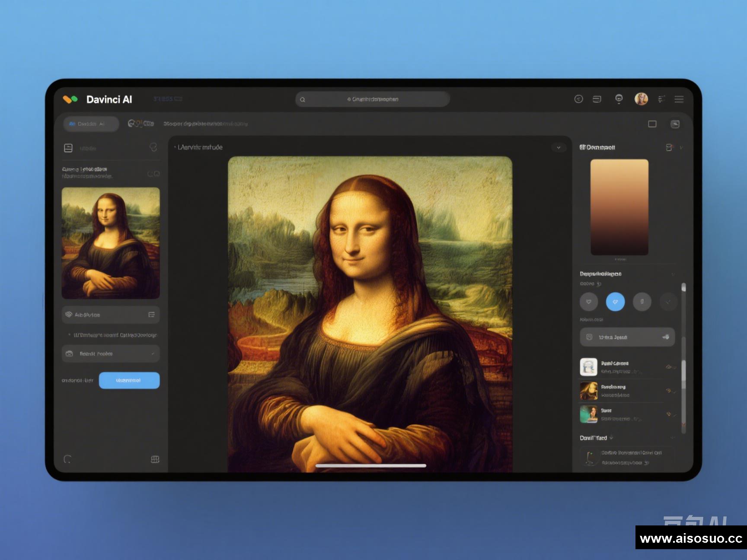Image resolution: width=747 pixels, height=560 pixels.
Task: Click the gray label left of the blue button
Action: 77,380
